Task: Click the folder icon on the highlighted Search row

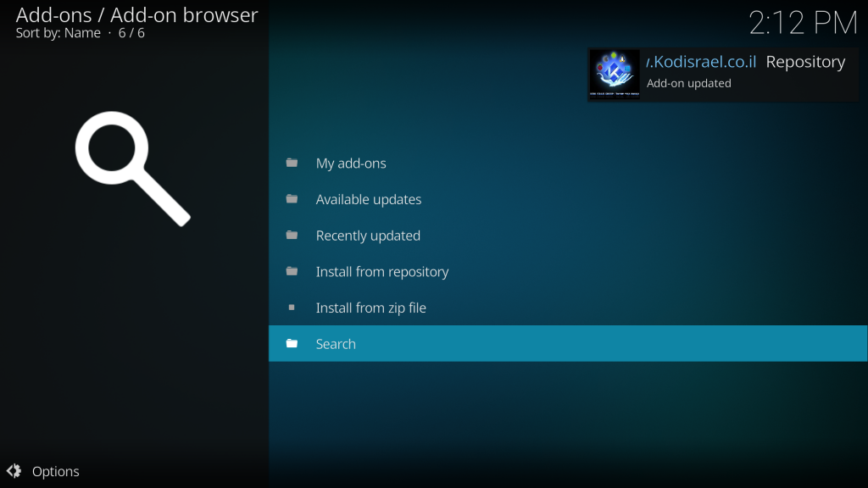Action: click(x=292, y=343)
